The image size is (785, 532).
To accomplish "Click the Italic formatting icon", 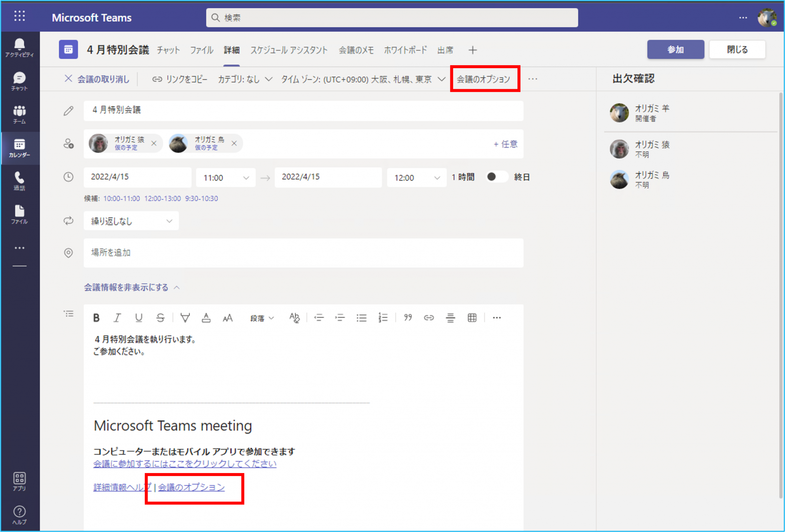I will [117, 318].
